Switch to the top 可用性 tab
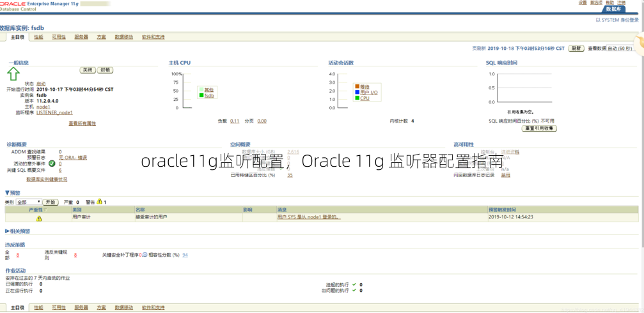 (x=59, y=37)
